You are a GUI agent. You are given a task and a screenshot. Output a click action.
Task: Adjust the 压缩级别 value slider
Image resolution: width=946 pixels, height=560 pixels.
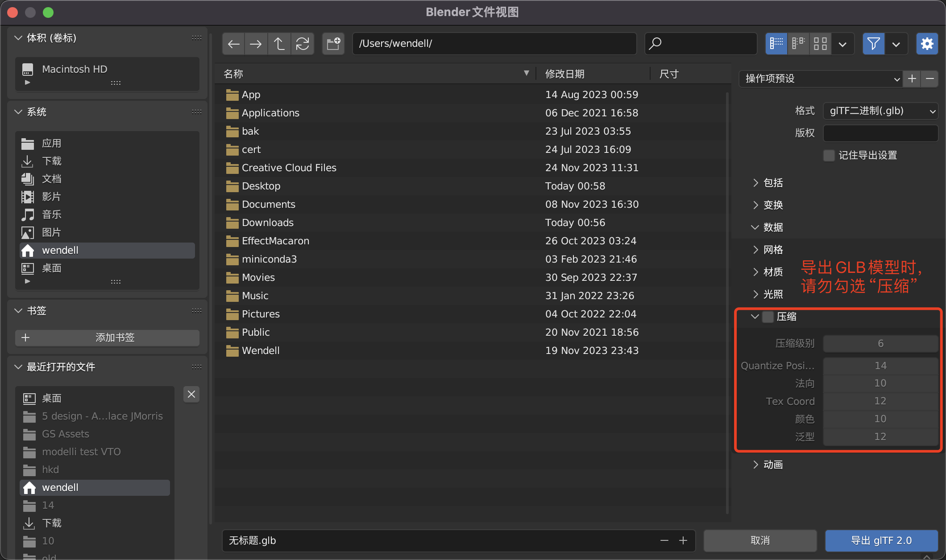[880, 343]
